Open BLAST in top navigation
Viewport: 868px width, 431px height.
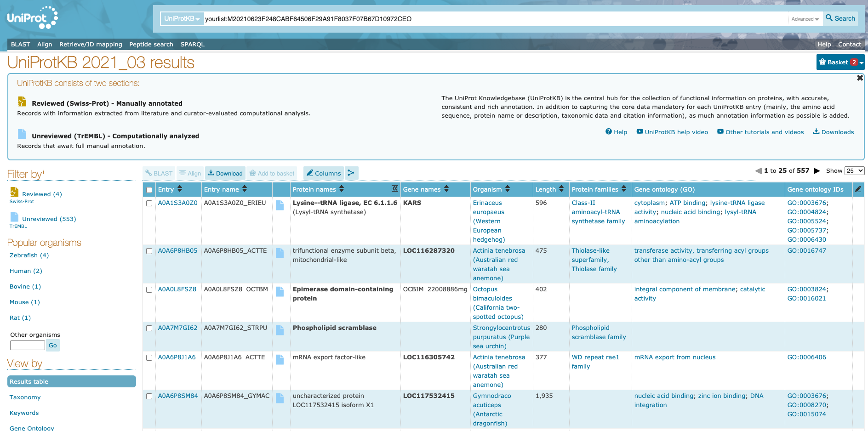click(x=20, y=44)
